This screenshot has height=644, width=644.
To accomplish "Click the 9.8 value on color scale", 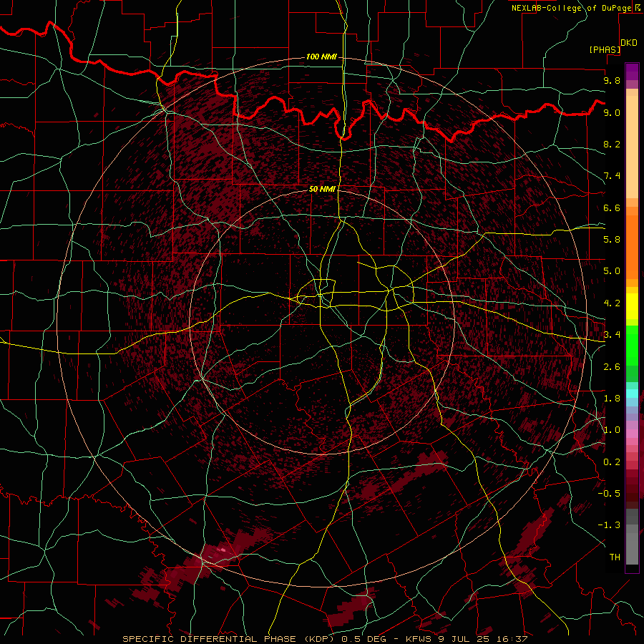I will 612,80.
